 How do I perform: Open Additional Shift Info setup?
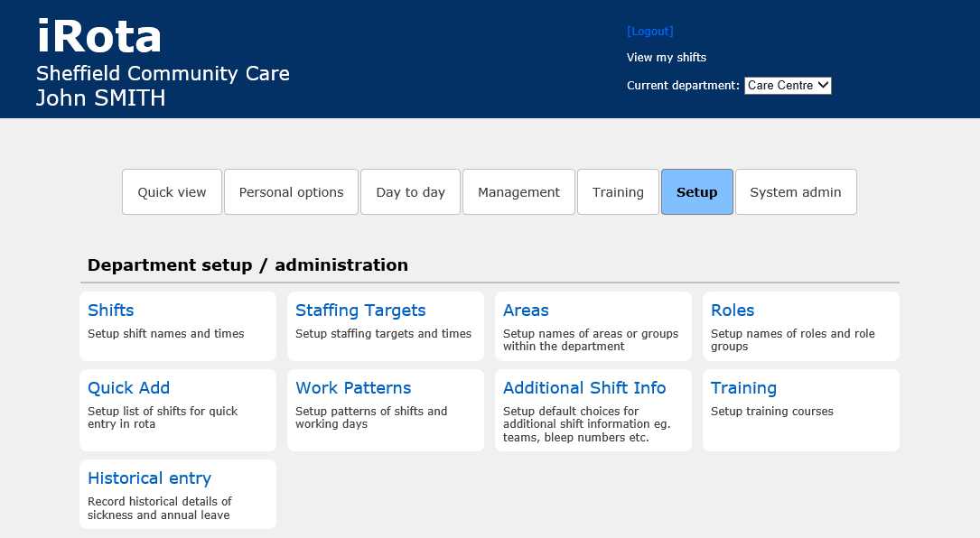point(584,388)
